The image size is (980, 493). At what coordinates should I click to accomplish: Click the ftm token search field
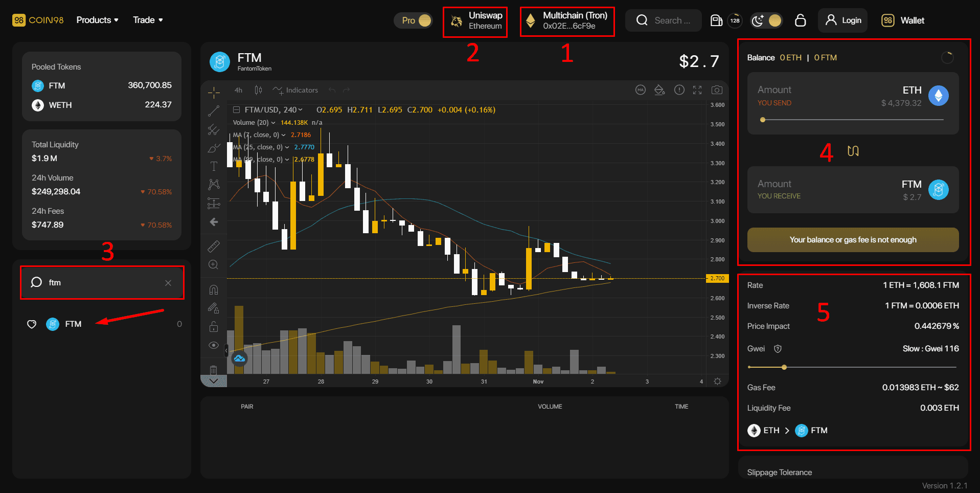tap(102, 282)
